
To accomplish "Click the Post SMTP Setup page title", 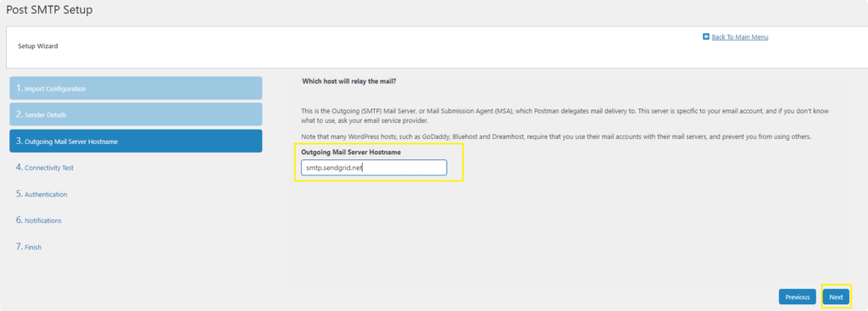I will click(x=49, y=10).
